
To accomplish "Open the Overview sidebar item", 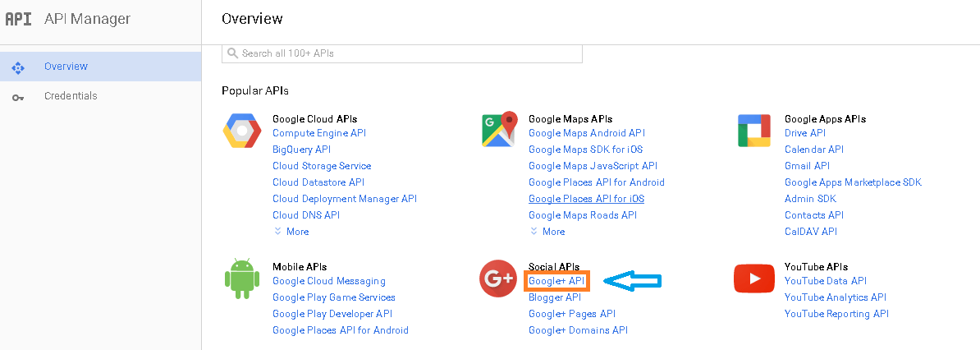I will 101,67.
